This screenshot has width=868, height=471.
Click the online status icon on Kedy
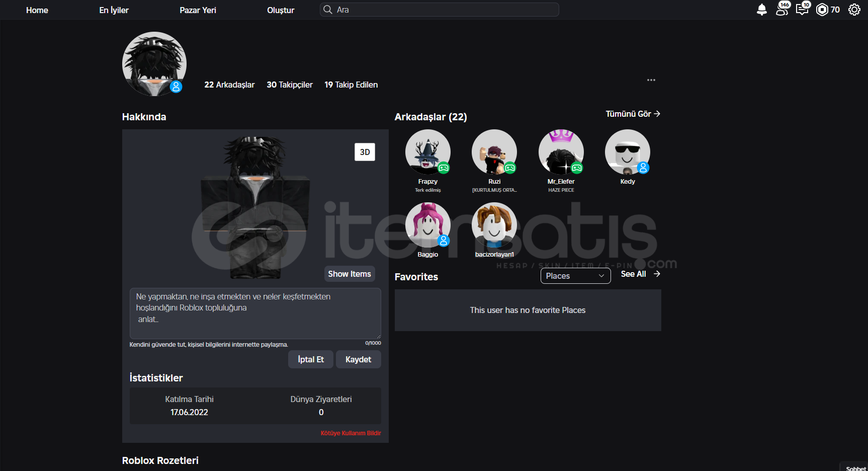[x=643, y=168]
